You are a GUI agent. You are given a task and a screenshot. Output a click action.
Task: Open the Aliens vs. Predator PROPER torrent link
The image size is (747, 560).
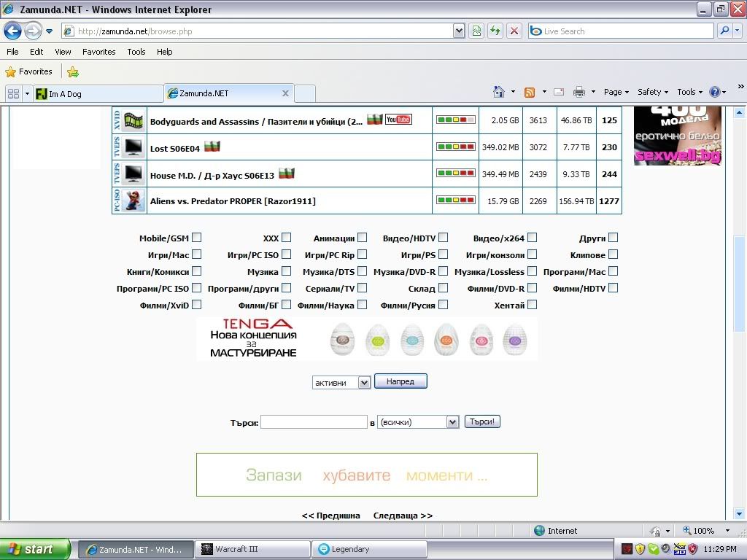pos(233,201)
